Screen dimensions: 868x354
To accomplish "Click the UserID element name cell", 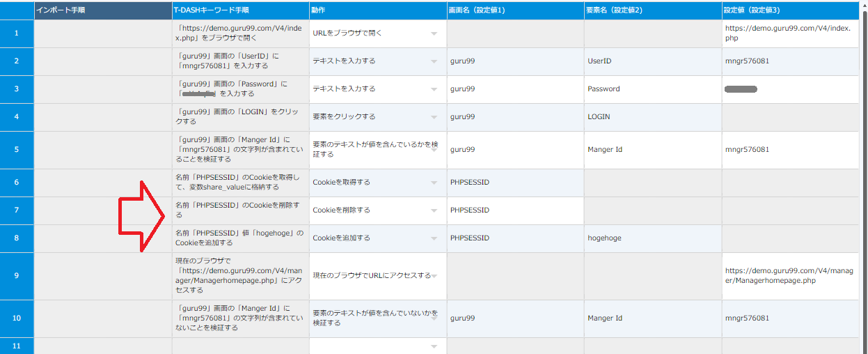I will click(x=653, y=61).
